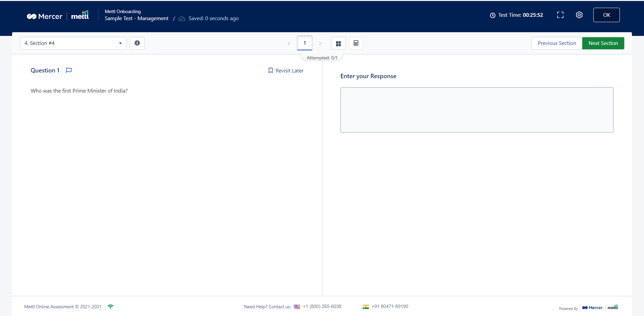Click the Question 1 heading
The image size is (644, 316).
pyautogui.click(x=45, y=70)
